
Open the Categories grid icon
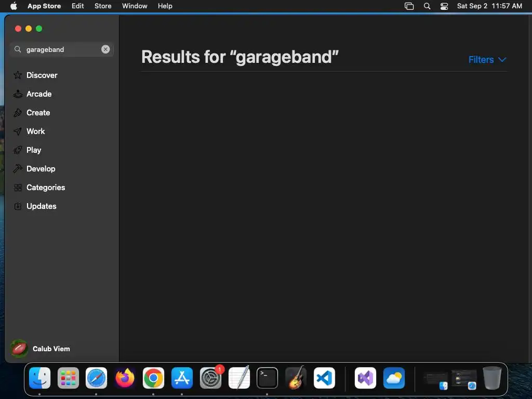point(18,187)
